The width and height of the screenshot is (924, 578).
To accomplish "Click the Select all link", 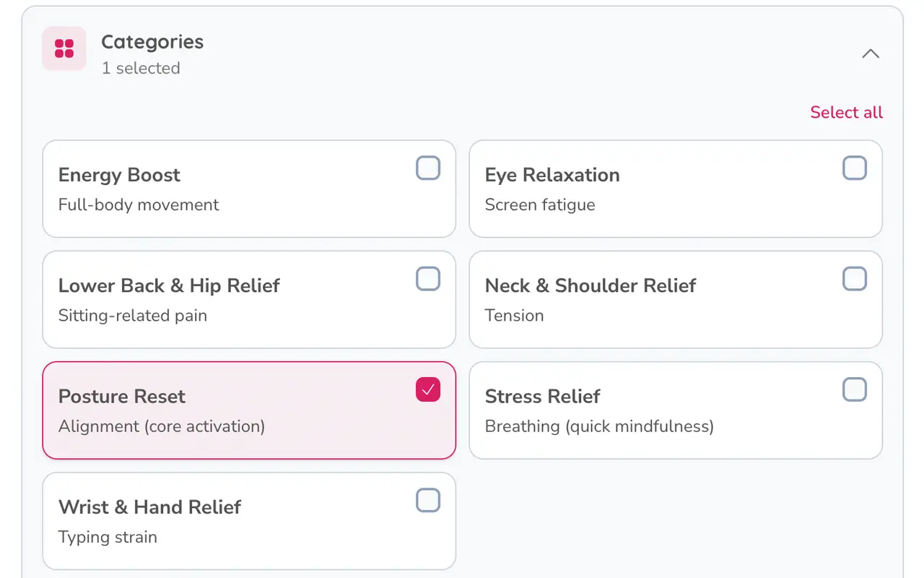I will coord(846,112).
